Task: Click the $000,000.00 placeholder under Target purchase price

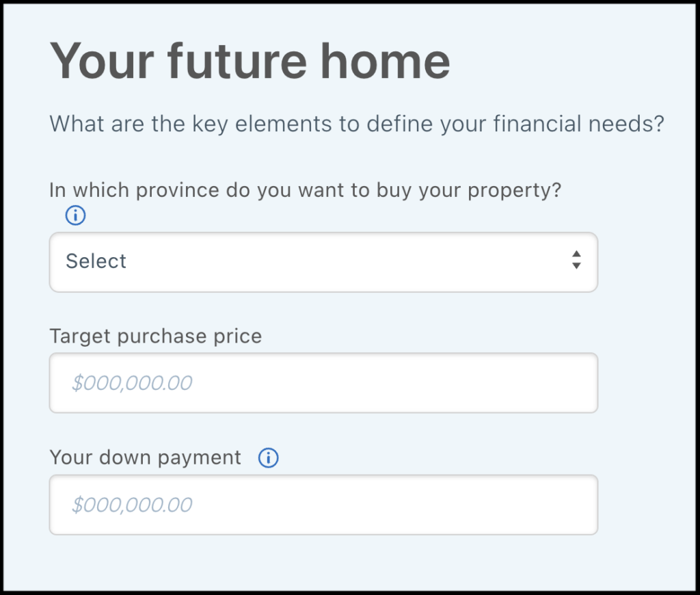Action: [133, 383]
